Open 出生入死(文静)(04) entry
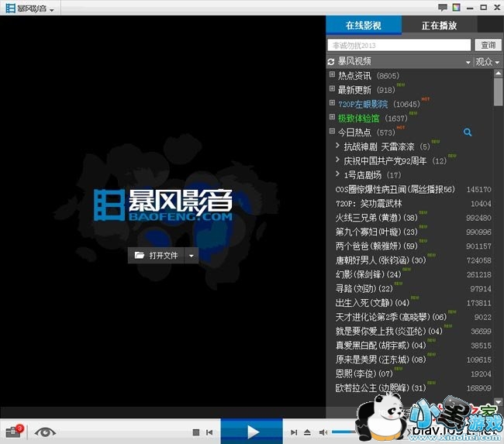The height and width of the screenshot is (444, 504). coord(413,303)
